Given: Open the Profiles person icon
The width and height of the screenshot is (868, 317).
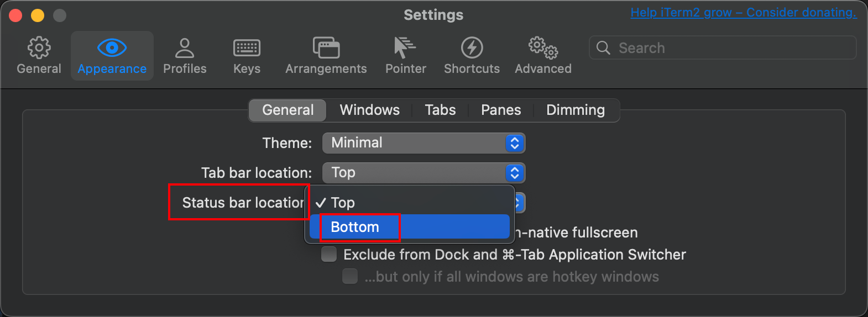Looking at the screenshot, I should coord(185,48).
